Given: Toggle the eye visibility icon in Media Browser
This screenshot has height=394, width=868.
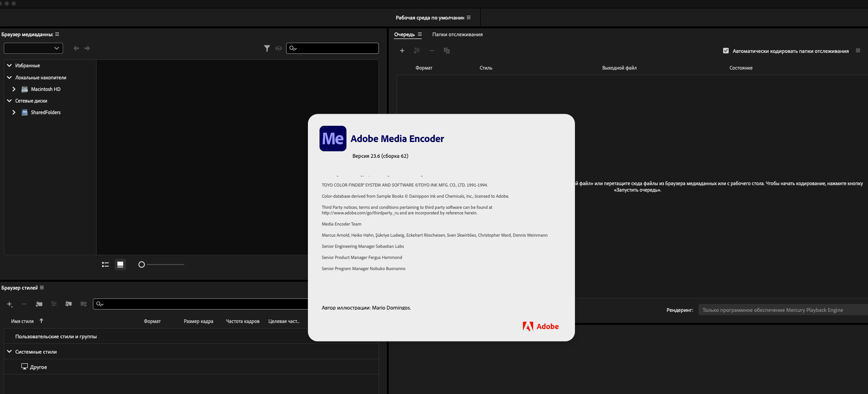Looking at the screenshot, I should [279, 48].
